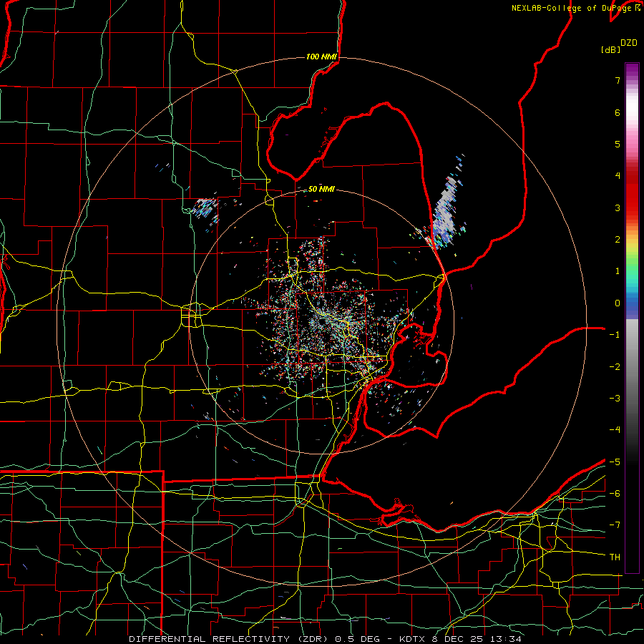Click the "DIFFERENTIAL REFLECTIVITY (ZDR)" caption text
Viewport: 644px width, 644px height.
tap(230, 639)
